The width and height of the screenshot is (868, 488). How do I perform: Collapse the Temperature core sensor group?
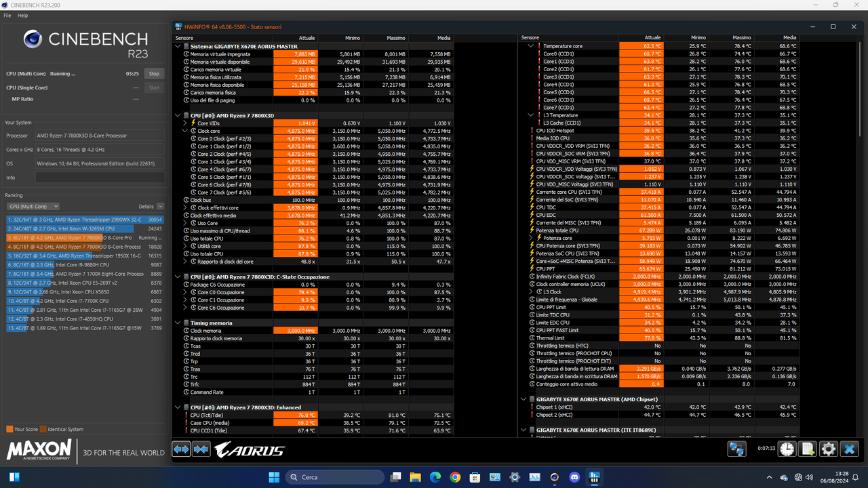(531, 45)
